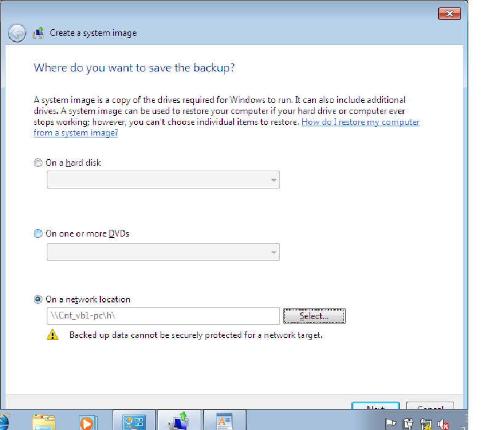Click the Cancel button
The height and width of the screenshot is (430, 504).
[430, 405]
